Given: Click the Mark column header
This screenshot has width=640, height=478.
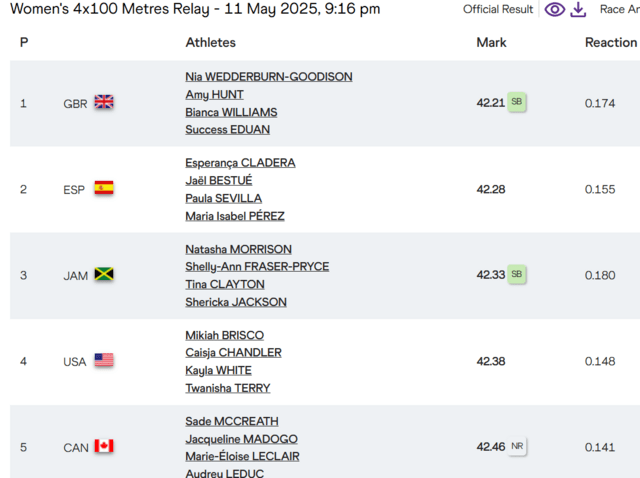Looking at the screenshot, I should click(491, 42).
